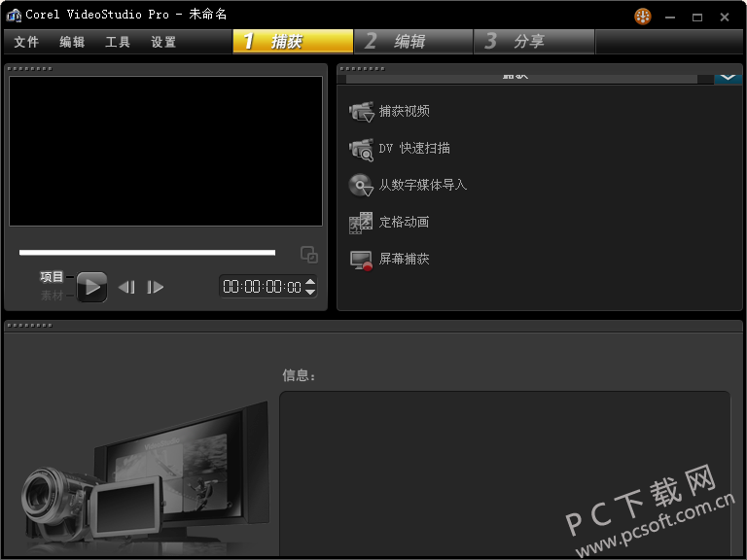Open the 工具 menu
This screenshot has width=747, height=560.
tap(118, 42)
